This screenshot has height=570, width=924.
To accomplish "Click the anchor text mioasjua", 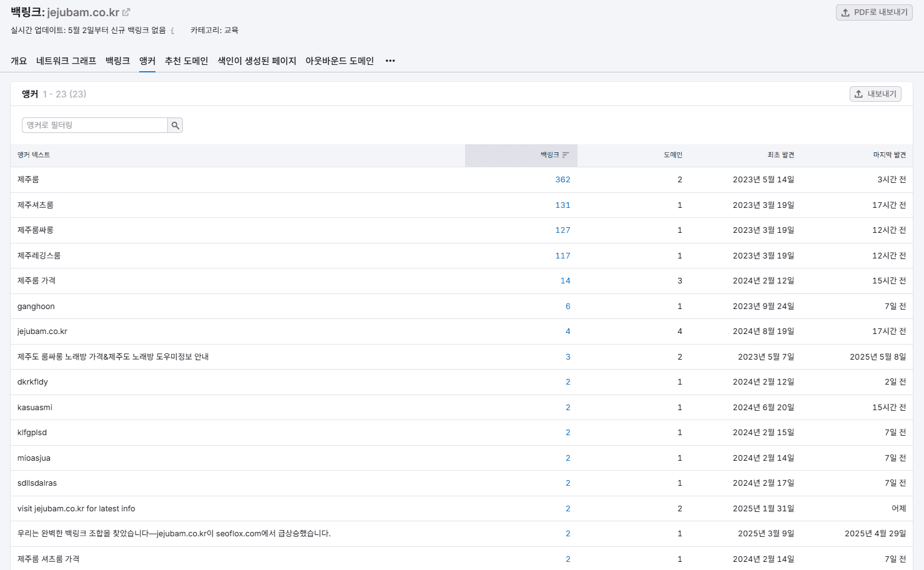I will point(34,458).
